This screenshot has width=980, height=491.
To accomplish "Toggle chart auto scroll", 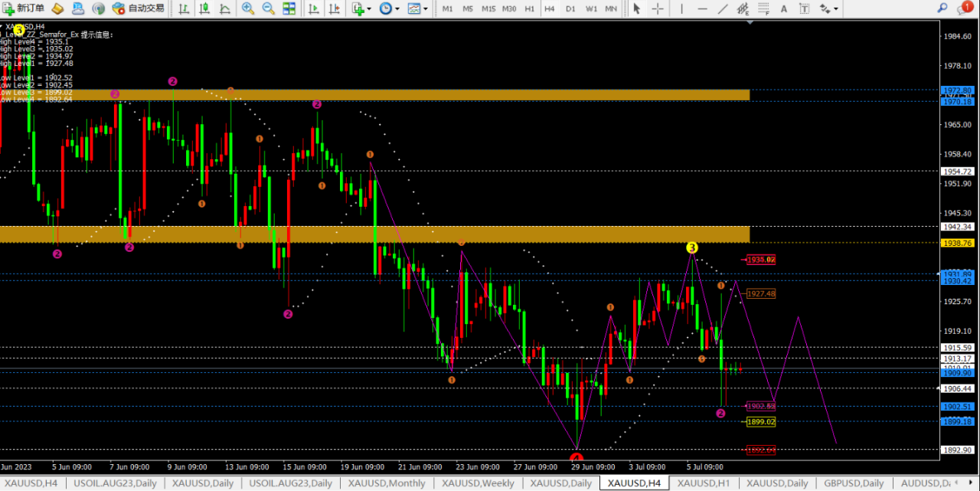I will click(314, 8).
